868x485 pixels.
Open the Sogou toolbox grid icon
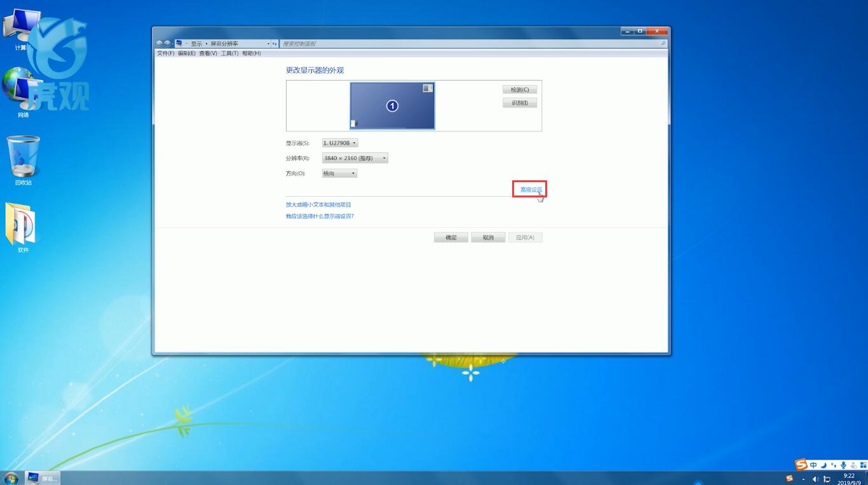pos(862,465)
